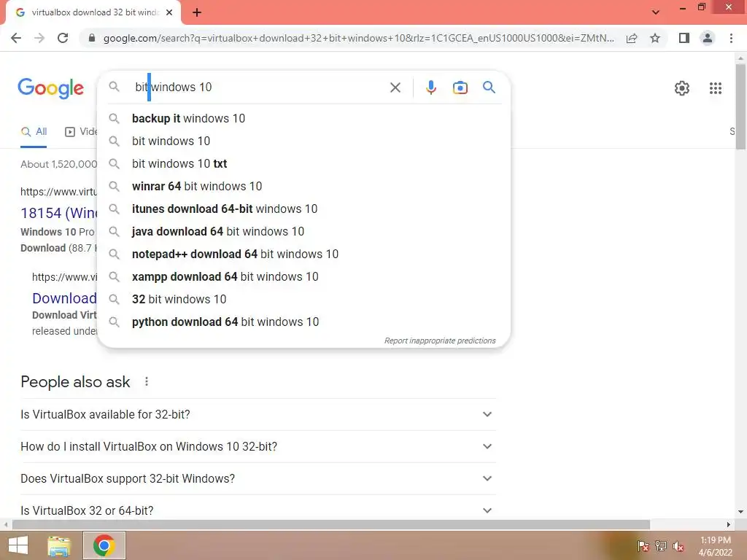Click the horizontal scrollbar thumb
The height and width of the screenshot is (560, 747).
330,525
